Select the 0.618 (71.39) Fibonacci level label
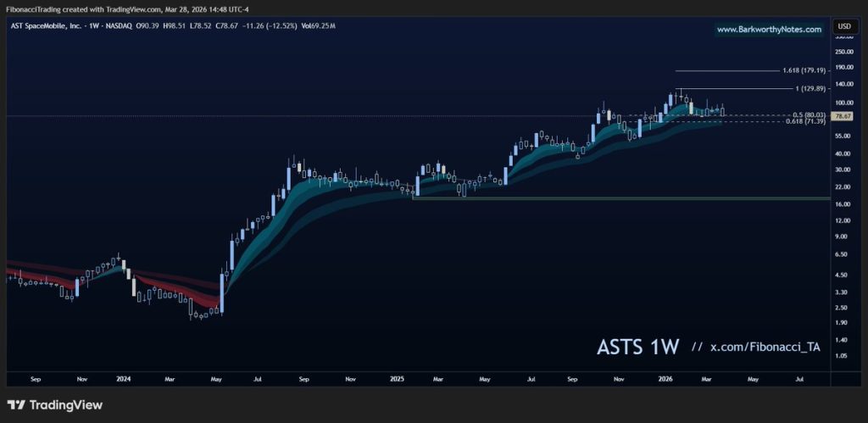 805,122
